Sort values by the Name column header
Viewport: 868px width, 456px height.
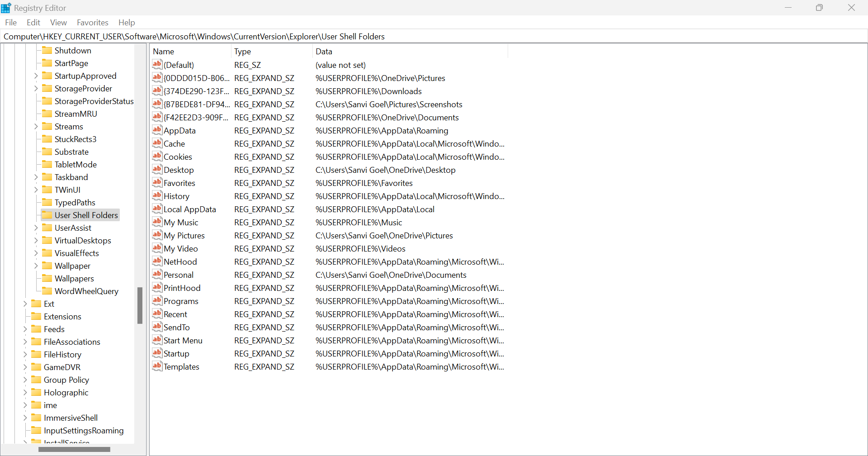(190, 51)
